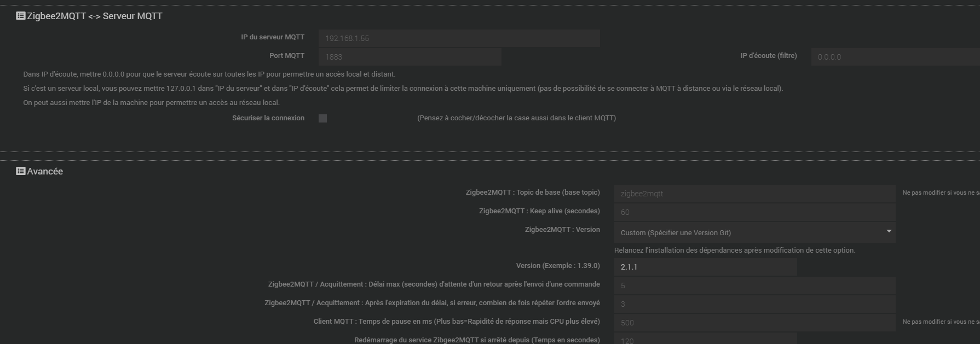This screenshot has width=980, height=344.
Task: Click the list icon beside Avancée heading
Action: click(21, 171)
